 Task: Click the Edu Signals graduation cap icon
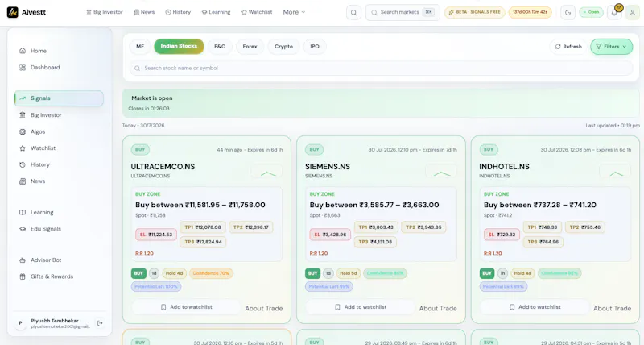tap(23, 229)
